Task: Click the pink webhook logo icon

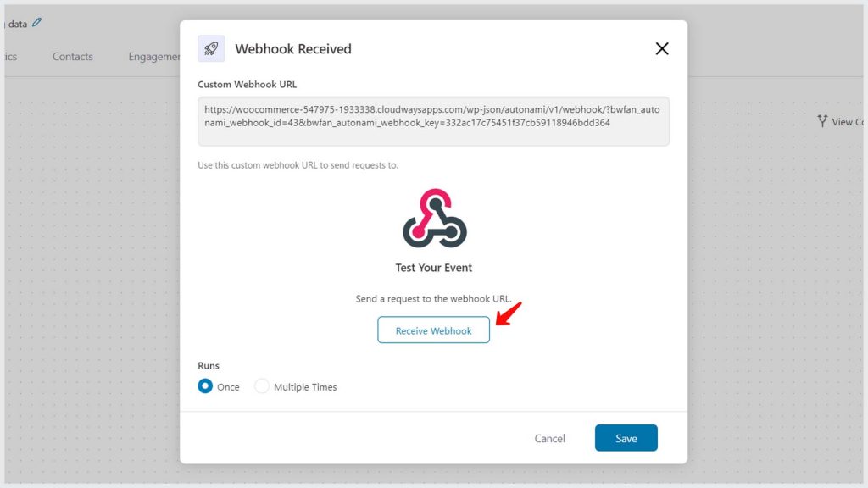Action: pos(435,219)
